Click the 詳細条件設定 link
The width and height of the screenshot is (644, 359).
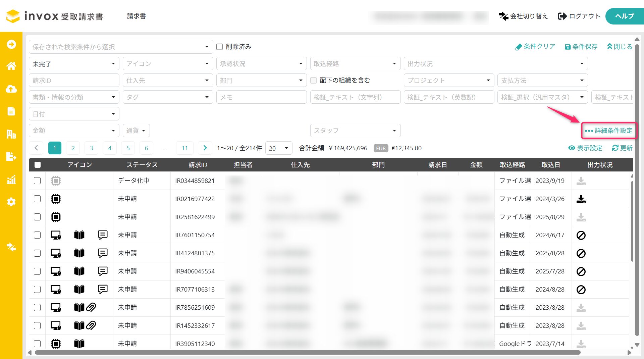[609, 131]
